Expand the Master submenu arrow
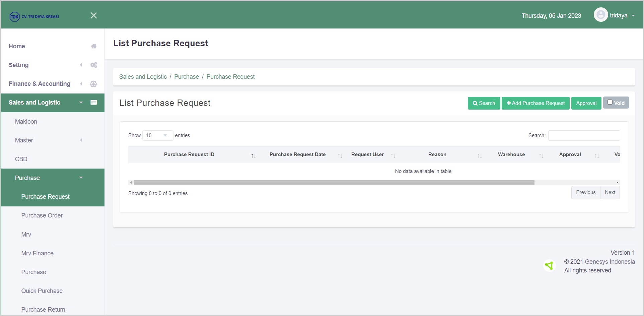Screen dimensions: 644x316 coord(81,140)
